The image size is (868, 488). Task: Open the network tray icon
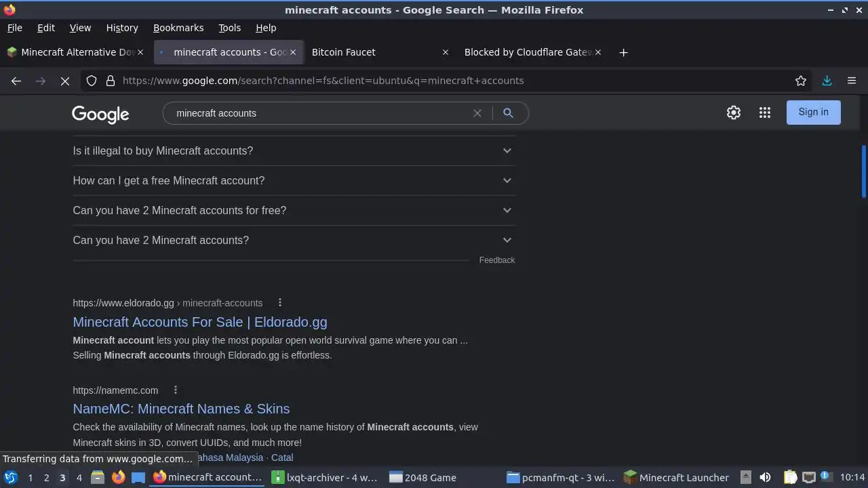[x=808, y=477]
